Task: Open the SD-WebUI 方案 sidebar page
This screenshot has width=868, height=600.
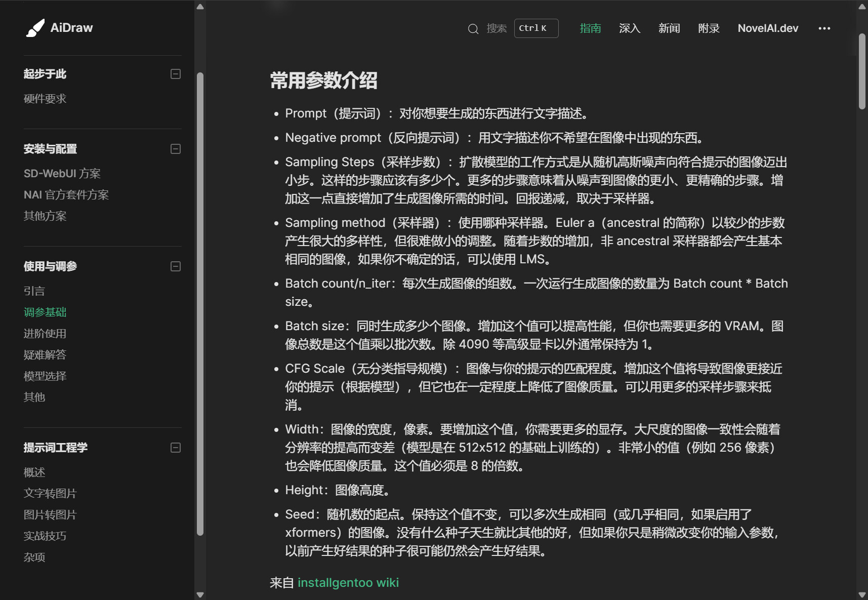Action: coord(62,174)
